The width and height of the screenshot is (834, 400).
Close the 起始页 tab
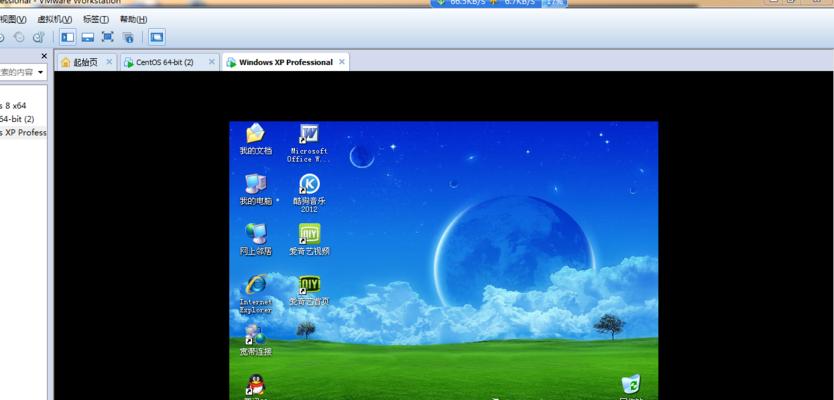(x=109, y=62)
